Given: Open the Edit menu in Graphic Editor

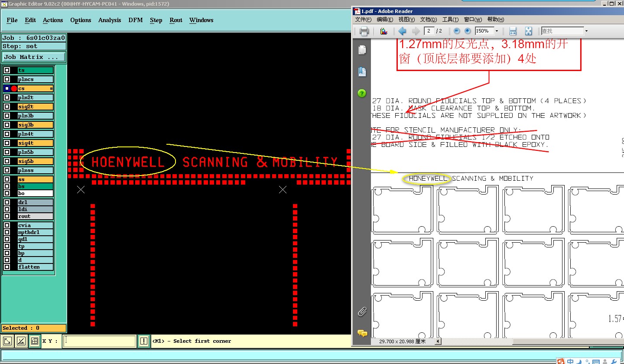Looking at the screenshot, I should [x=30, y=20].
